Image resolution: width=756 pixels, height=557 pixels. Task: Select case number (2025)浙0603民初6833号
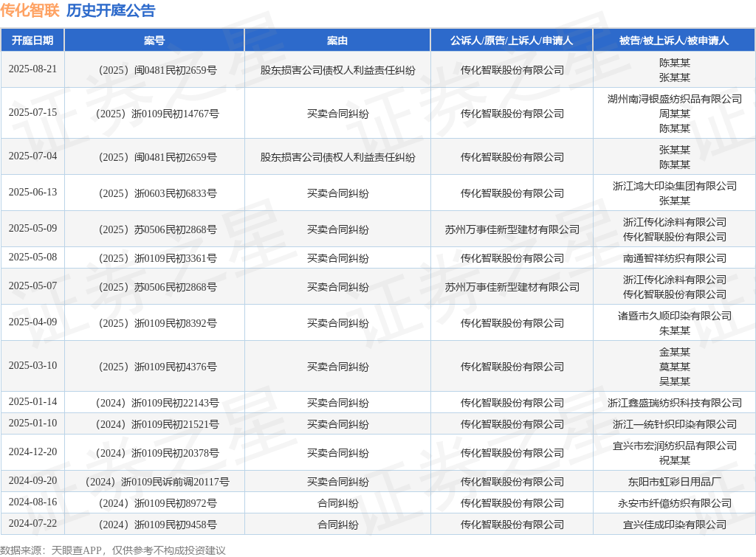(158, 194)
